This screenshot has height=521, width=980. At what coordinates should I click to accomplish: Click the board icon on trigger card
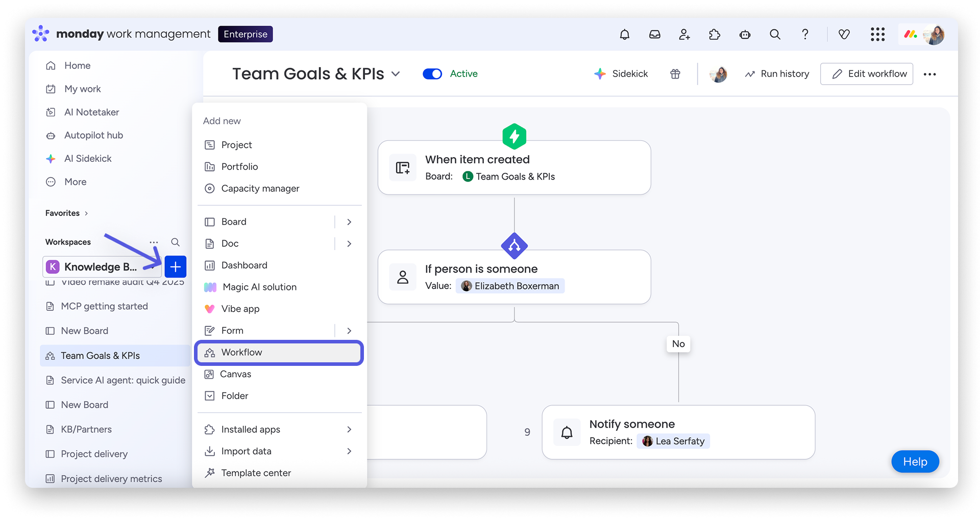pyautogui.click(x=403, y=167)
